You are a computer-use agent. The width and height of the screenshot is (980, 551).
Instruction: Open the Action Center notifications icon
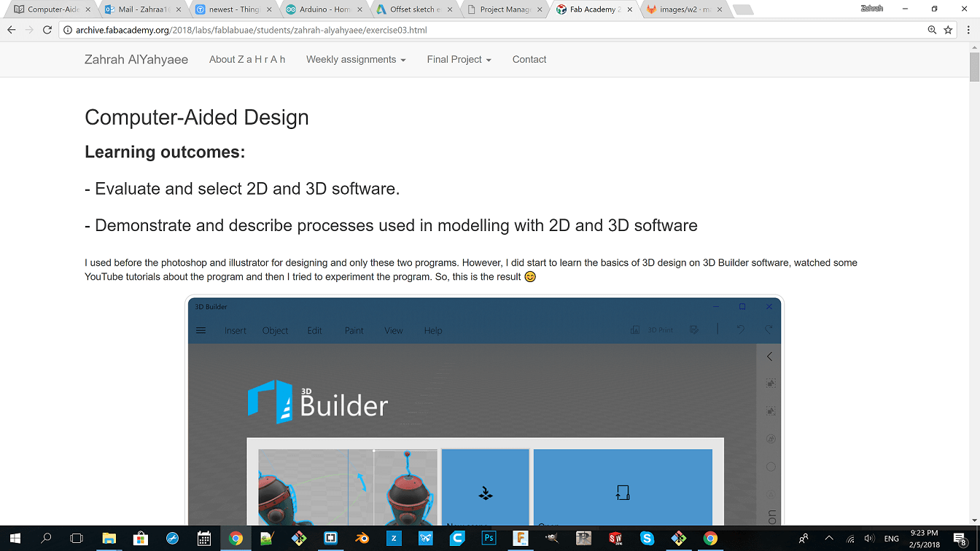coord(961,539)
